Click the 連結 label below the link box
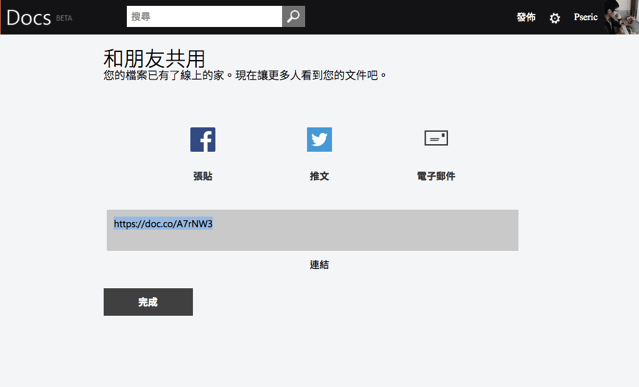The image size is (639, 387). pos(319,265)
